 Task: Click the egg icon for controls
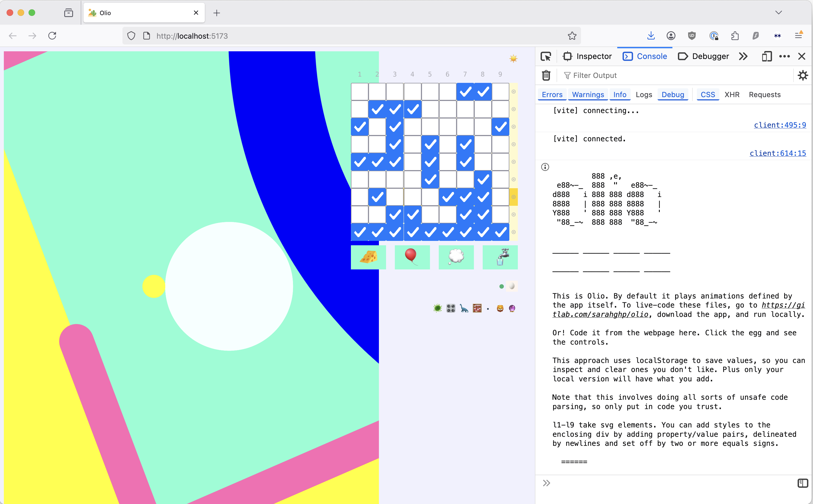click(512, 286)
